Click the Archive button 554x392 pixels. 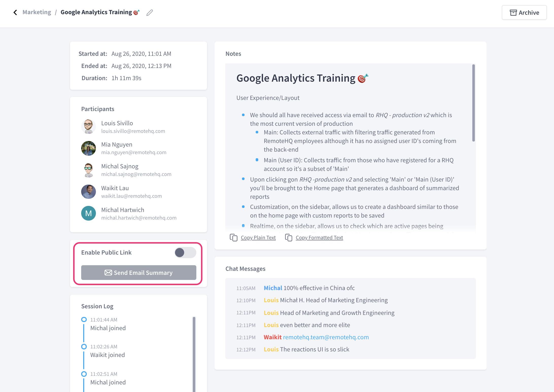pyautogui.click(x=524, y=12)
